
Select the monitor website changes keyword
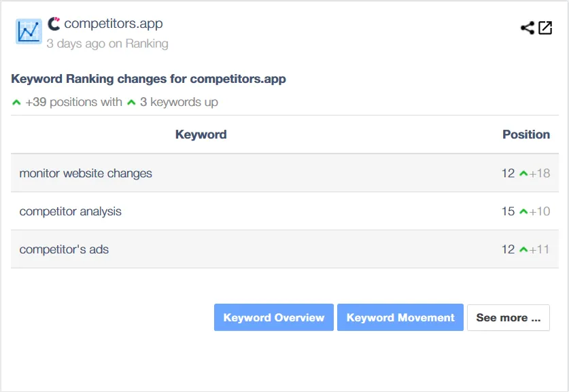tap(86, 173)
